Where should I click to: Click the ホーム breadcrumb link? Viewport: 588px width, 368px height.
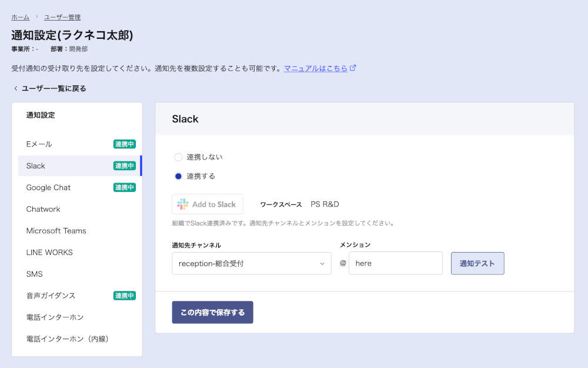point(20,17)
